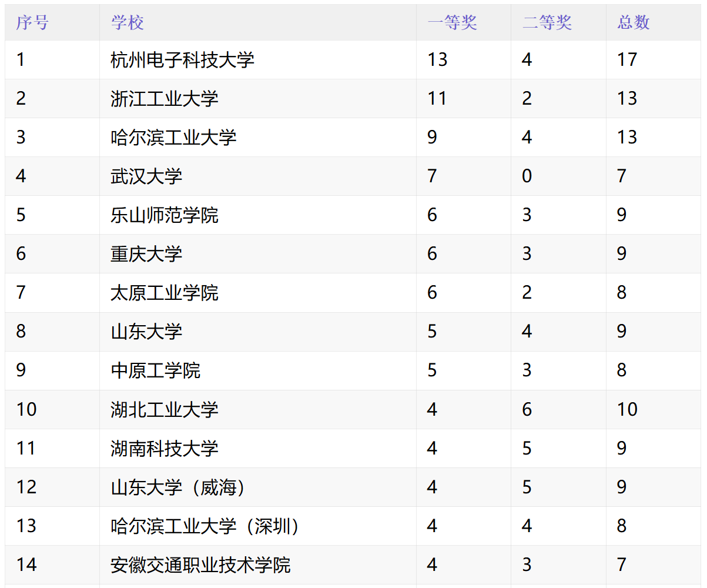The height and width of the screenshot is (588, 707).
Task: Select the 武汉大学 cell
Action: click(146, 176)
